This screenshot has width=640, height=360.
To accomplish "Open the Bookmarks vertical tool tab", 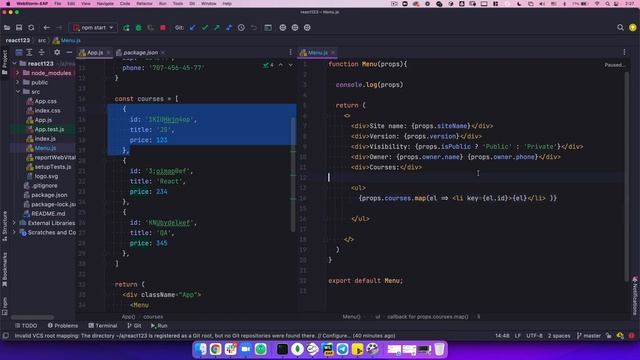I will pyautogui.click(x=4, y=269).
